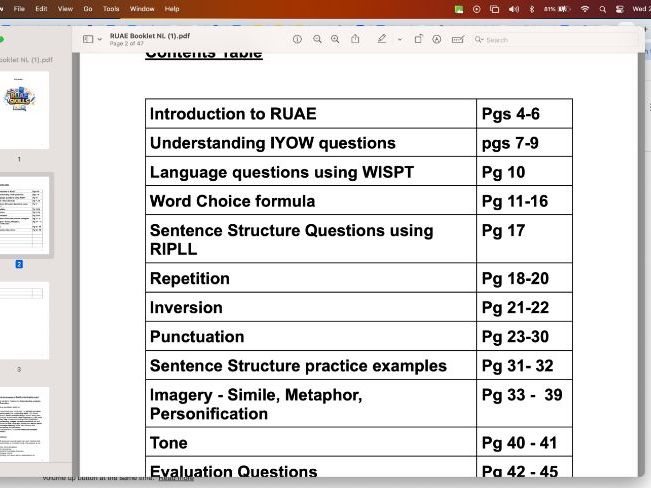Rotate the page with rotate icon
The height and width of the screenshot is (488, 651).
[x=418, y=39]
